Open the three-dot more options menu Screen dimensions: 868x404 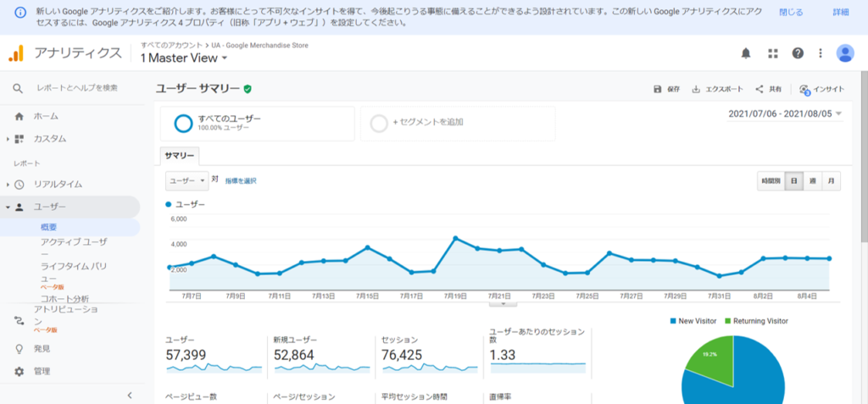point(821,53)
